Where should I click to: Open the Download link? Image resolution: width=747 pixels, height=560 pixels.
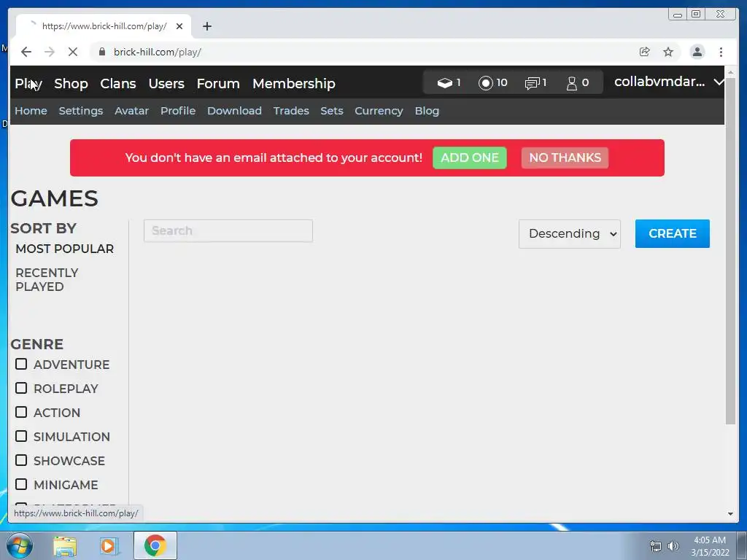(234, 111)
